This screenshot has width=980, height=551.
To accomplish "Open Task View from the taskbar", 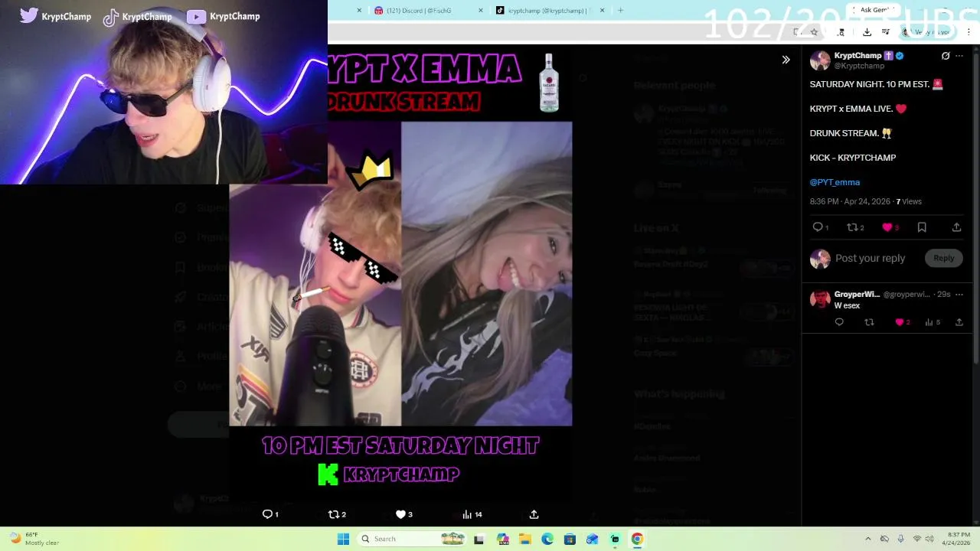I will [x=479, y=539].
